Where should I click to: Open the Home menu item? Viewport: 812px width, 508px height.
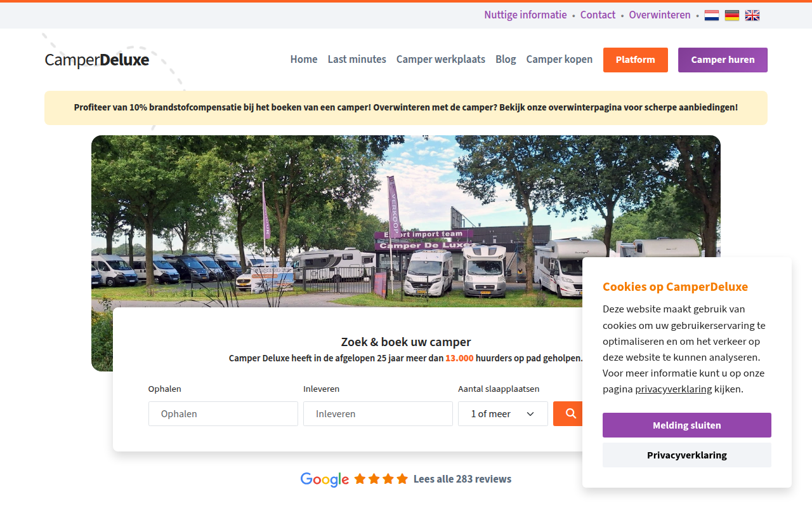(x=304, y=59)
